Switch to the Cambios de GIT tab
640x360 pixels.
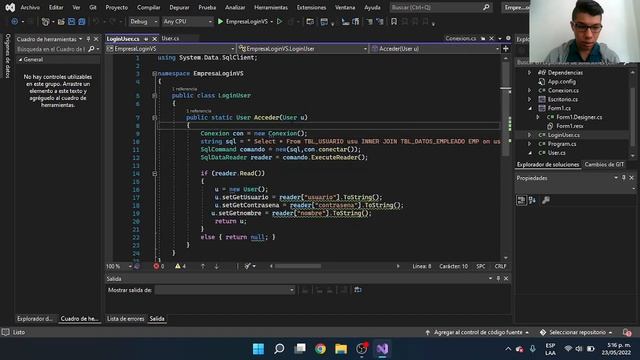click(604, 164)
